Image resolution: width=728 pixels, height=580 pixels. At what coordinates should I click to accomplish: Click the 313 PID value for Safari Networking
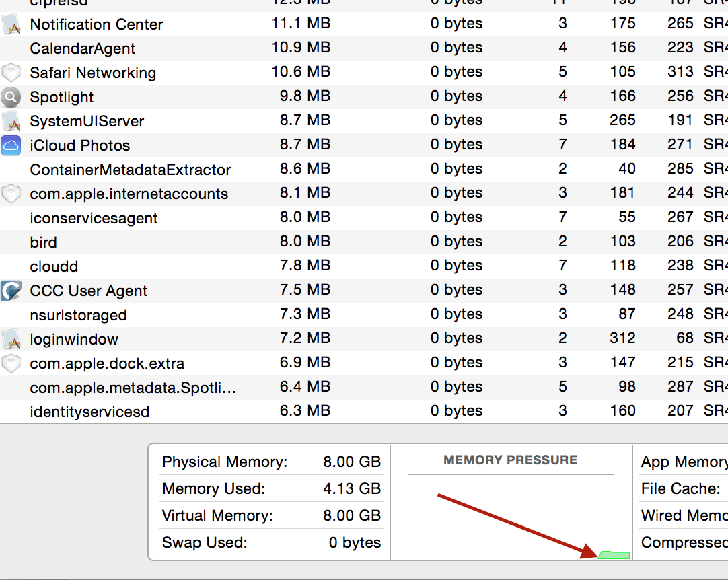click(x=680, y=71)
